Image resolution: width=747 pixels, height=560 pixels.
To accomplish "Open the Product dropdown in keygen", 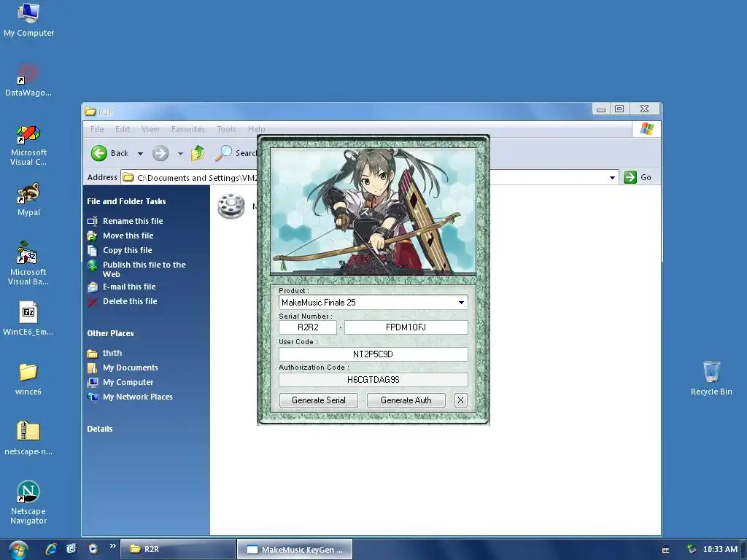I will coord(461,303).
